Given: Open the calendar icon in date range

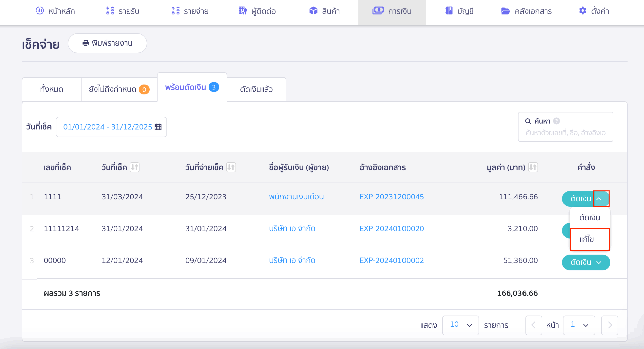Looking at the screenshot, I should click(158, 127).
